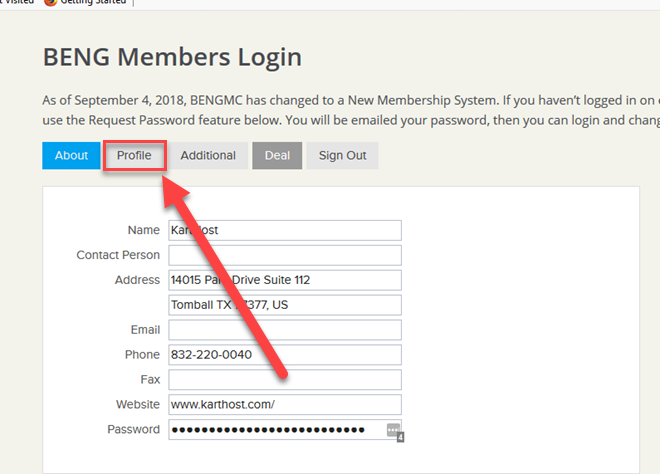Edit the Website field www.karthost.com/
The height and width of the screenshot is (474, 660).
pyautogui.click(x=285, y=404)
